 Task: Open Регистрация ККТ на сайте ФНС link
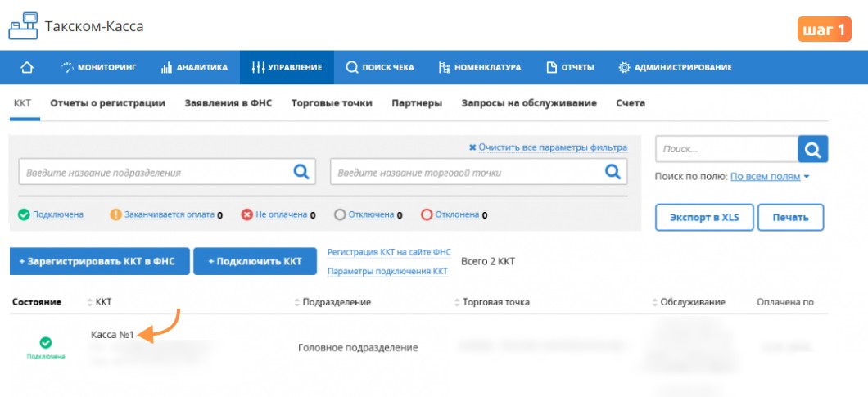coord(390,252)
